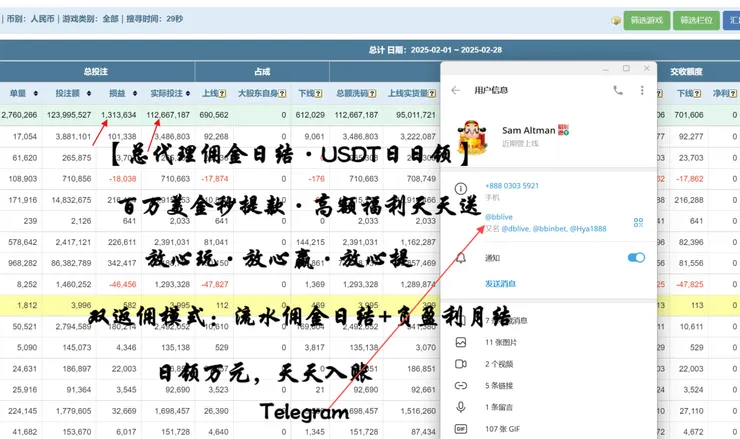Start a voice call with Sam Altman
The height and width of the screenshot is (439, 740).
coord(618,90)
